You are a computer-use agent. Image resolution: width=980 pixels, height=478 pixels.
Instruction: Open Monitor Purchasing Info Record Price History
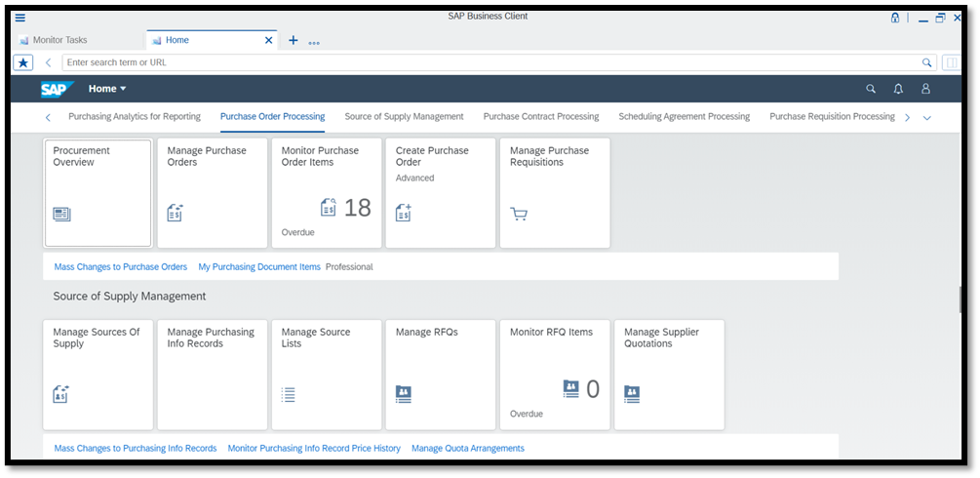pos(314,448)
